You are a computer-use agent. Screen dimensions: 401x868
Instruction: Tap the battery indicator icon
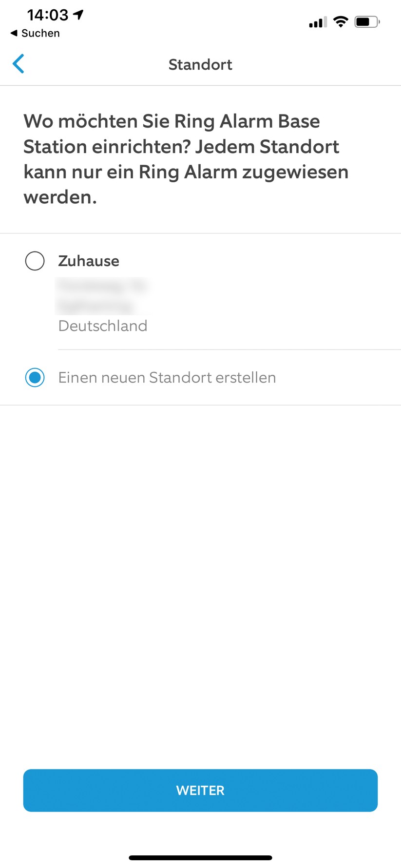367,21
